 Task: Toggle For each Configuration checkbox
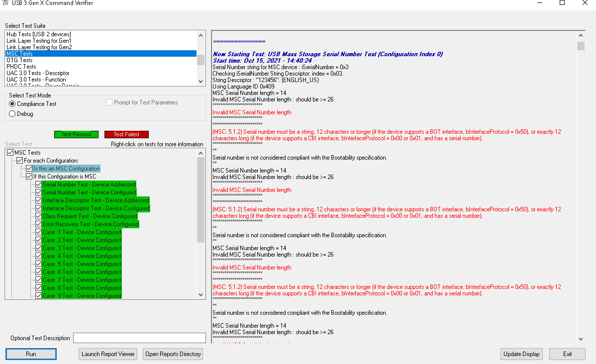point(20,160)
